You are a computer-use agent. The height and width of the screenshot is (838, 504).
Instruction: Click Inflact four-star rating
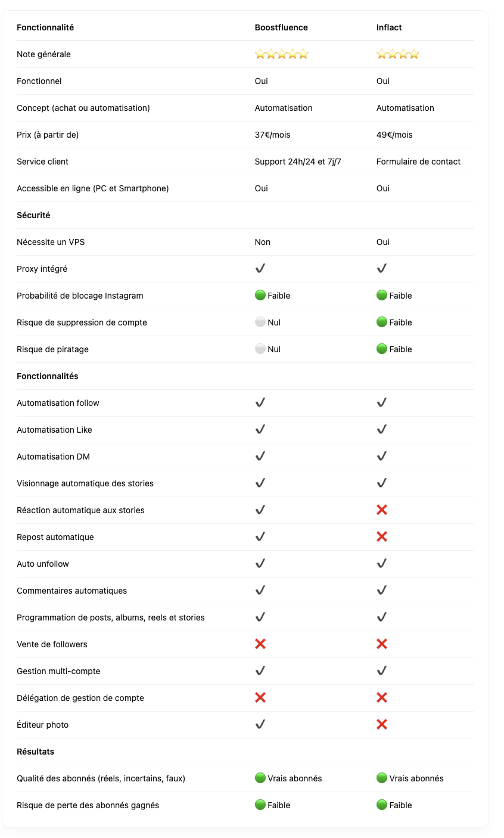point(398,54)
